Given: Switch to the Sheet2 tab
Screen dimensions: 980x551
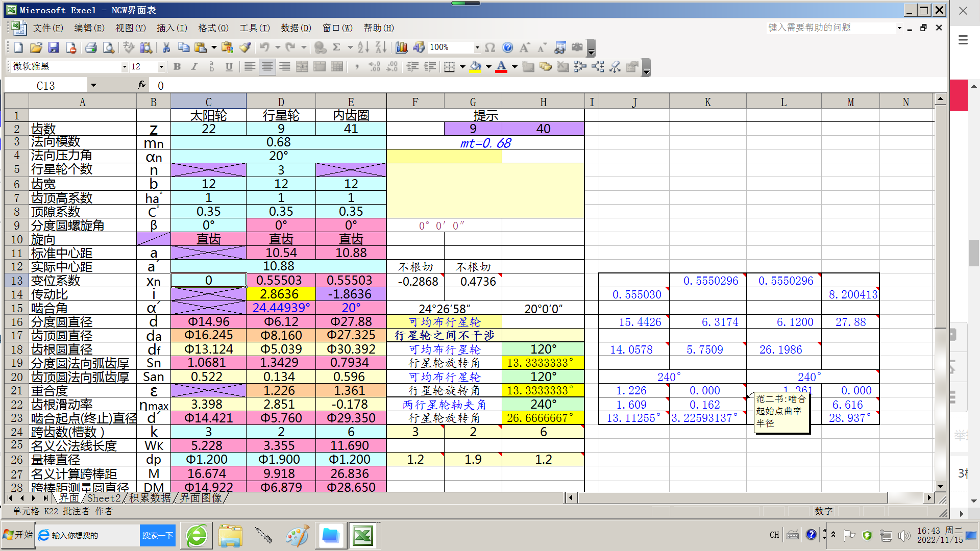Looking at the screenshot, I should tap(104, 498).
